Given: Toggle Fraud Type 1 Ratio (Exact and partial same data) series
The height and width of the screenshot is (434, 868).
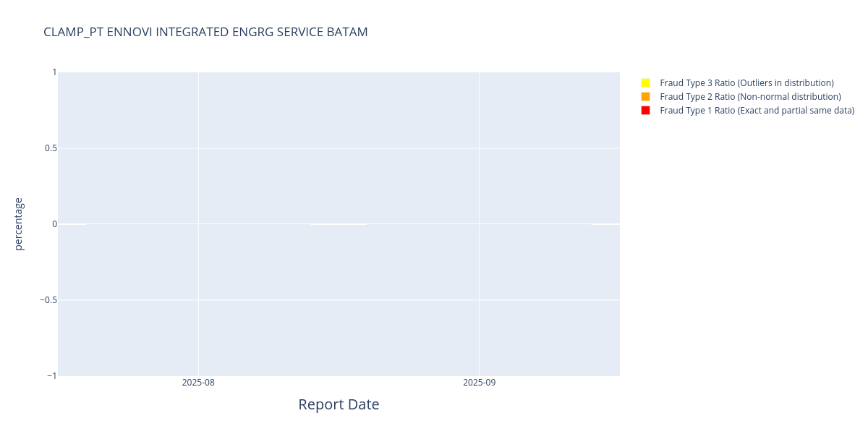Looking at the screenshot, I should (x=757, y=111).
